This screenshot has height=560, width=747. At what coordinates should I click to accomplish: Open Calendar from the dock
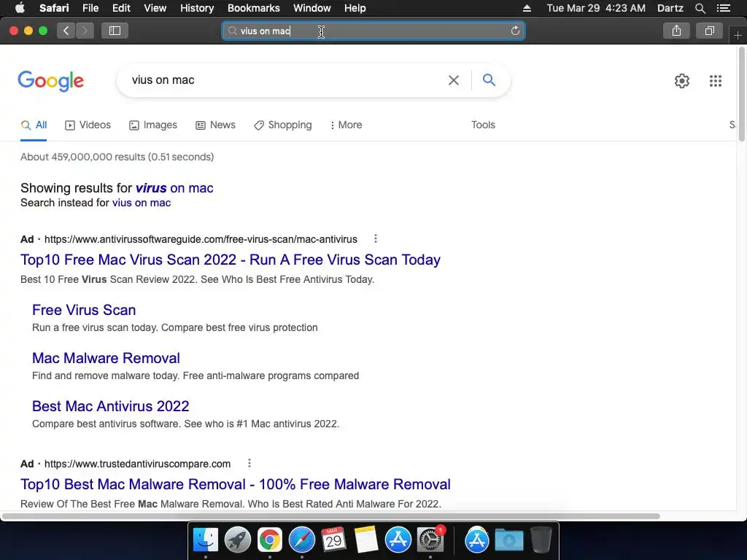click(x=333, y=540)
